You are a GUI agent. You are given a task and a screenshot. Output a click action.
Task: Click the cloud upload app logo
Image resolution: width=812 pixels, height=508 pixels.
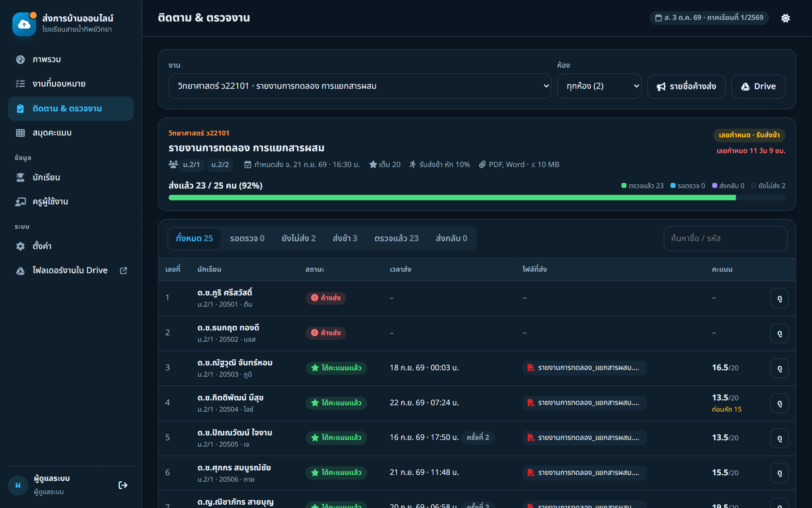click(x=24, y=24)
